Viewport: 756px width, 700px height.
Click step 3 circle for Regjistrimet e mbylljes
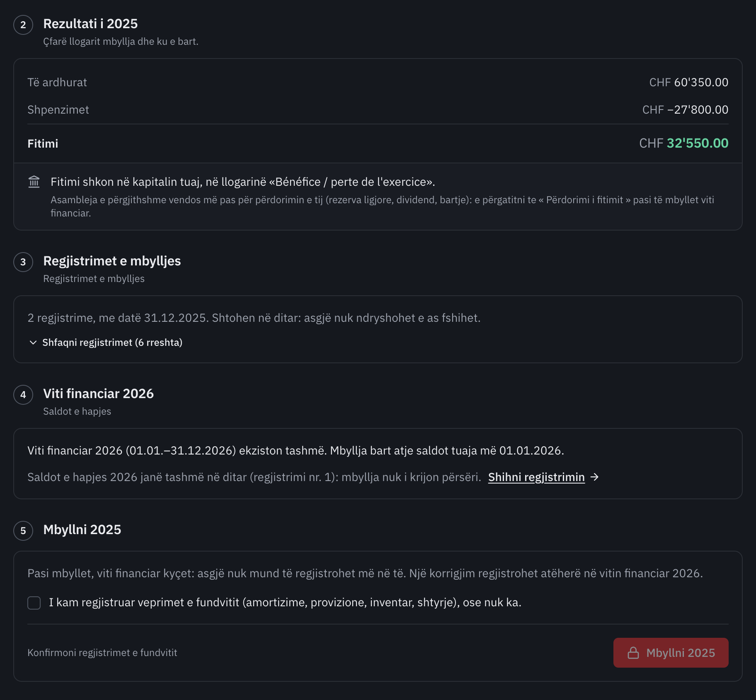pos(23,262)
